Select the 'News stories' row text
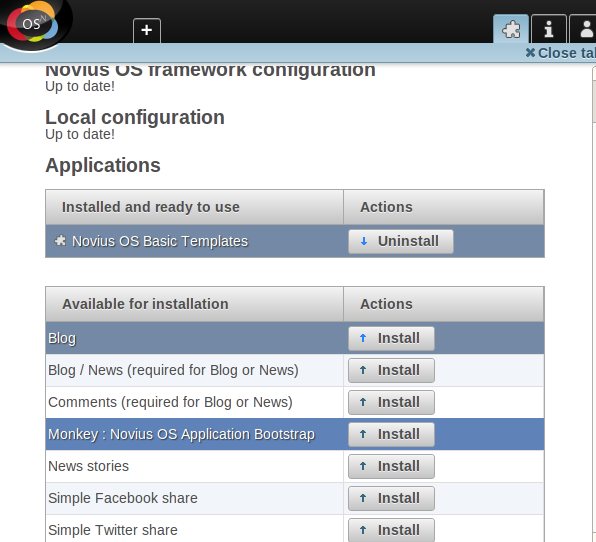 click(89, 466)
